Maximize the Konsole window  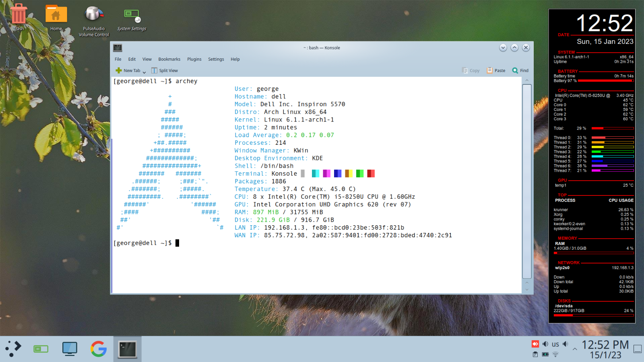(x=514, y=47)
